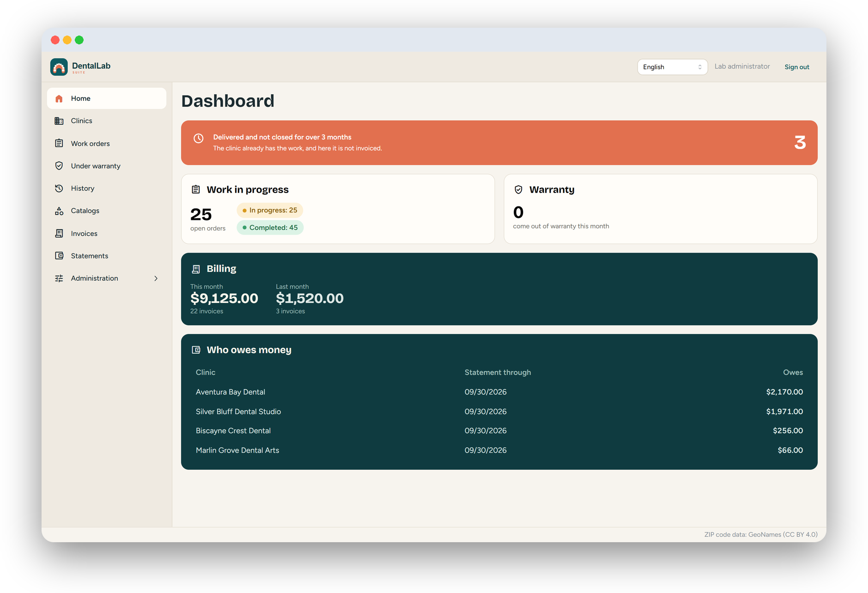Viewport: 868px width, 593px height.
Task: Expand the Administration submenu chevron
Action: [156, 278]
